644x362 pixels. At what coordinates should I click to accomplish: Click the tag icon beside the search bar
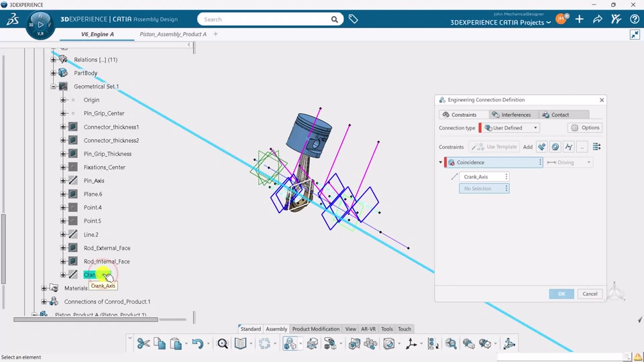(x=354, y=19)
